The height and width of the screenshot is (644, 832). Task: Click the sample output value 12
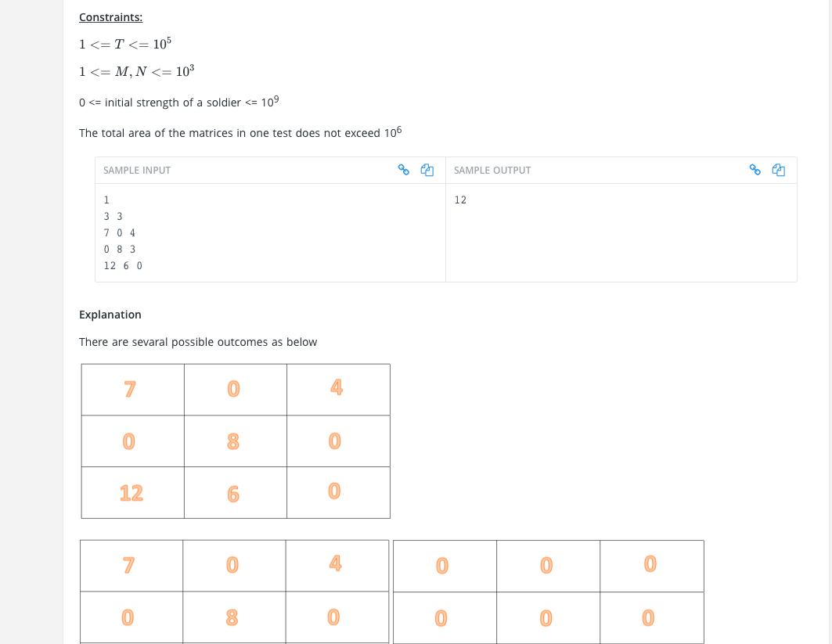[460, 200]
